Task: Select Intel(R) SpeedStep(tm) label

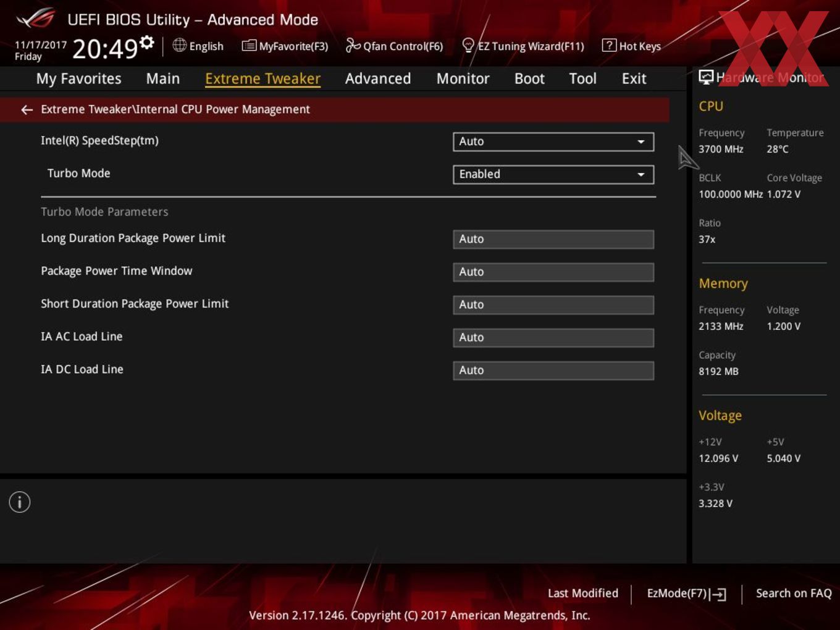Action: point(99,141)
